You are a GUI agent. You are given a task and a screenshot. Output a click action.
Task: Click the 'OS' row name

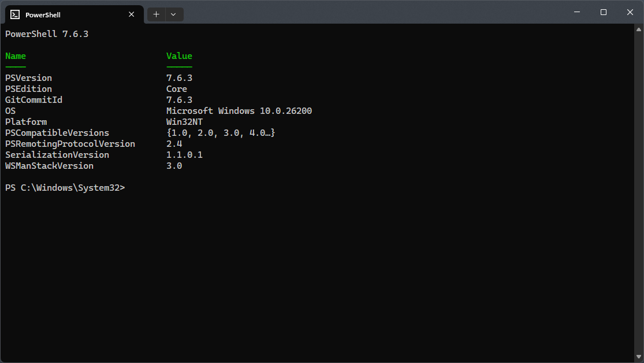tap(10, 111)
